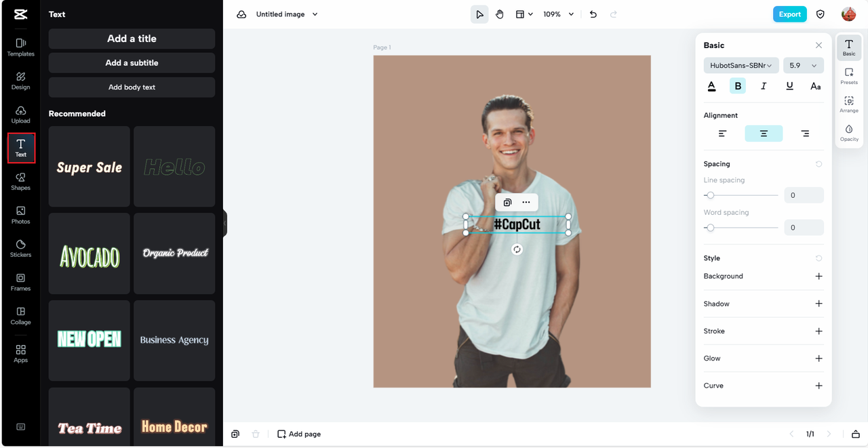Select the pointer cursor tool

click(x=479, y=14)
